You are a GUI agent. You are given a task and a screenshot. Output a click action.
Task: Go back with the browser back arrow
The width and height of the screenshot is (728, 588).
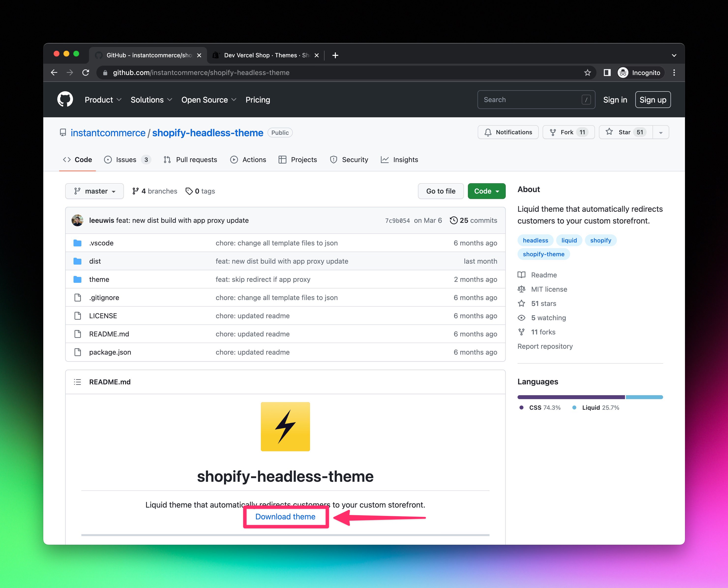(x=54, y=73)
